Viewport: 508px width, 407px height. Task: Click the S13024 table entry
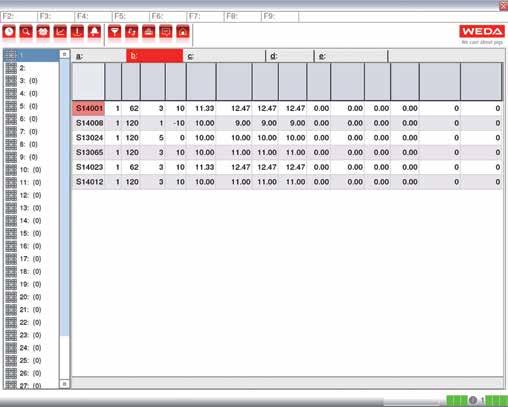pyautogui.click(x=89, y=138)
